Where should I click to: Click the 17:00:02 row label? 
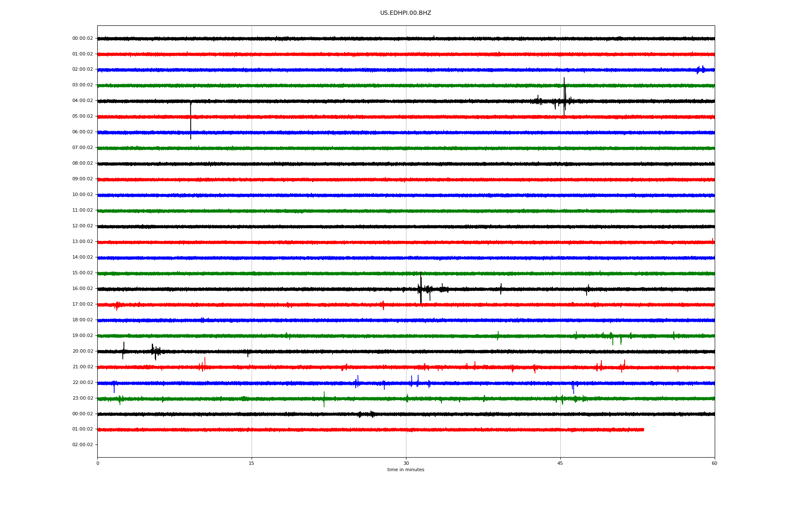(82, 304)
